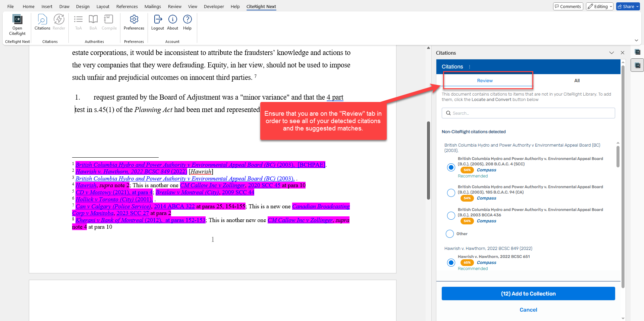The width and height of the screenshot is (644, 321).
Task: Switch to the All tab
Action: tap(577, 81)
